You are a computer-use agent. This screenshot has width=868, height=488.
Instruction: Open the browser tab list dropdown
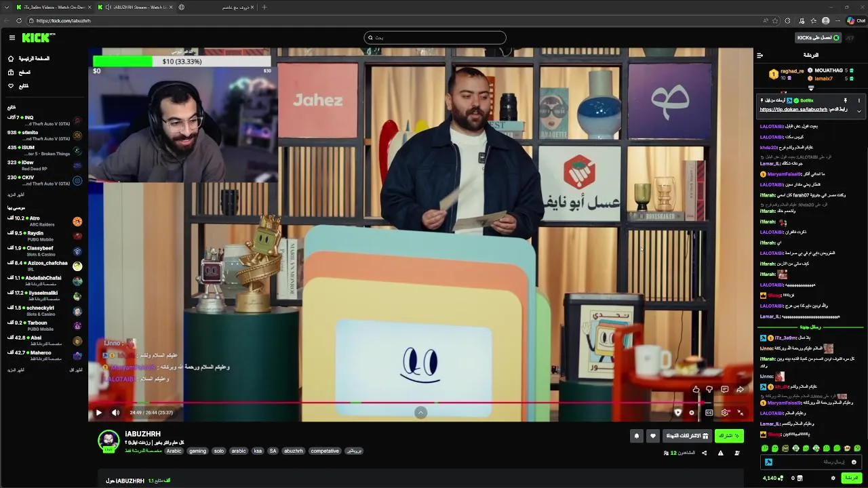(x=6, y=7)
